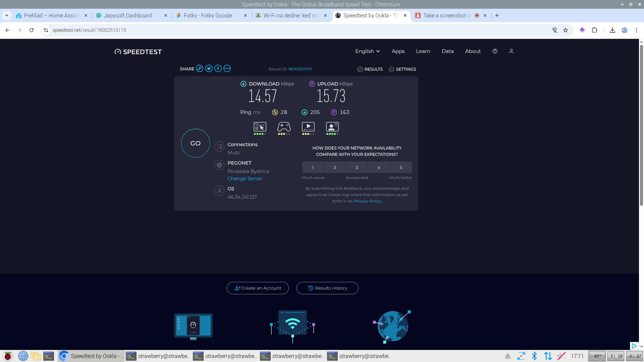The image size is (644, 362).
Task: Select rating 5 Much better
Action: pos(401,168)
